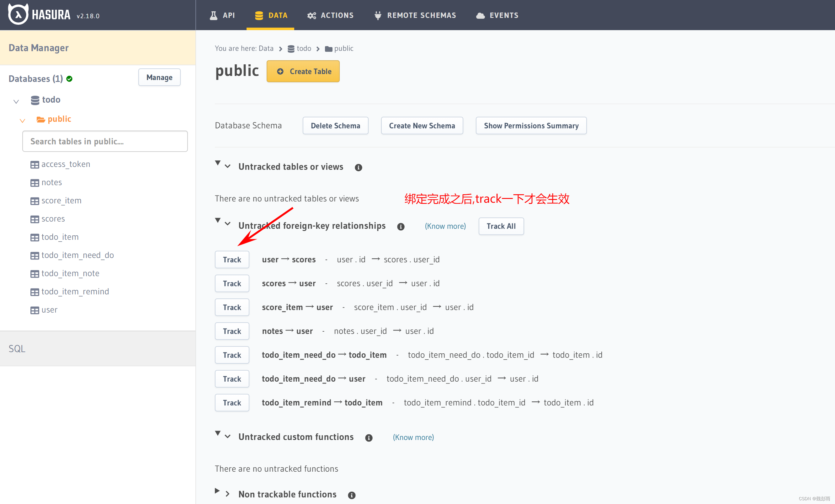835x504 pixels.
Task: Open the Events tab
Action: pyautogui.click(x=497, y=15)
